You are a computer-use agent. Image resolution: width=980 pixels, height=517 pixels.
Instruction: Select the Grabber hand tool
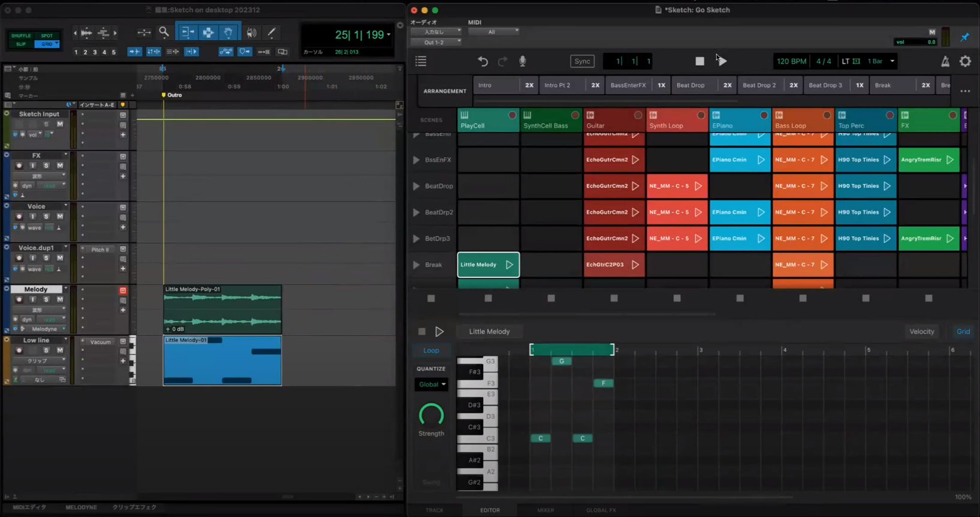pyautogui.click(x=228, y=33)
